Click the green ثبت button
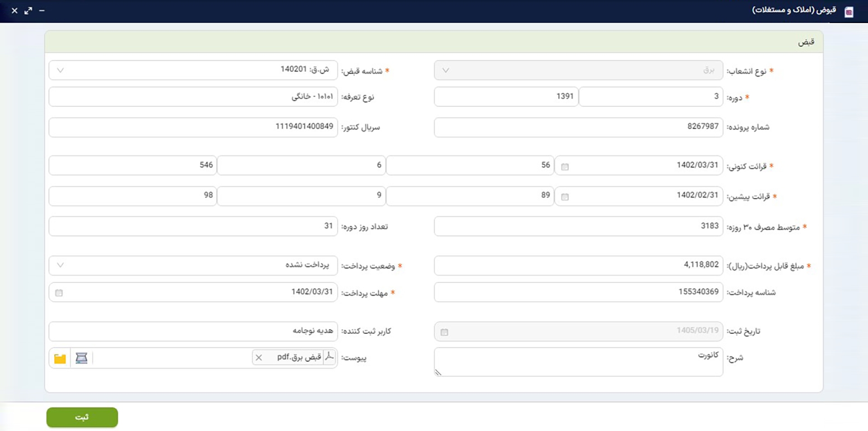The width and height of the screenshot is (868, 431). 82,417
